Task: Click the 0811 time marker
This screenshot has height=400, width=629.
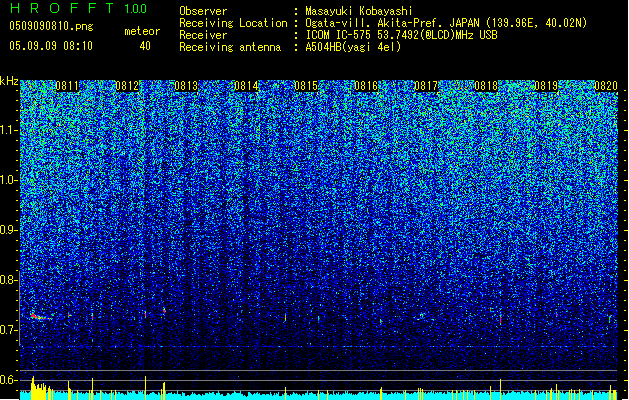Action: tap(67, 86)
